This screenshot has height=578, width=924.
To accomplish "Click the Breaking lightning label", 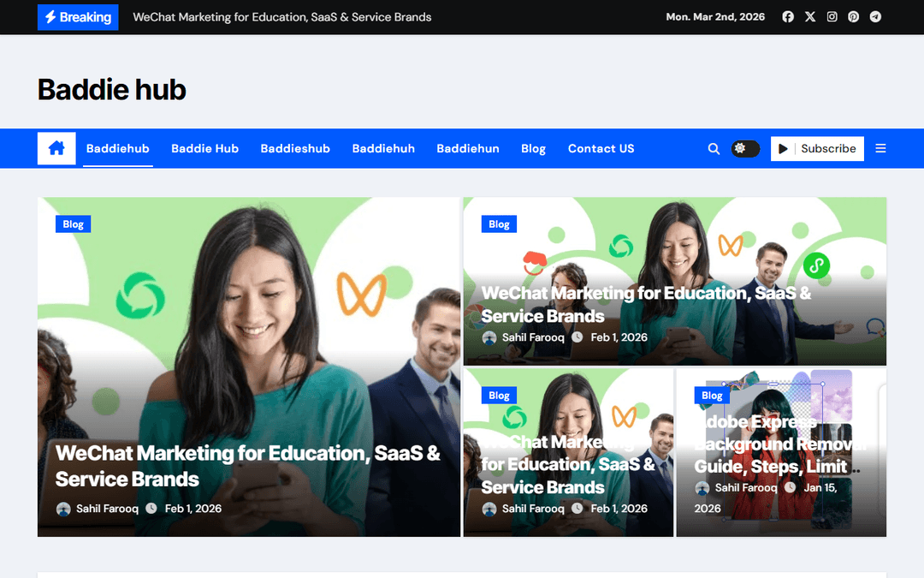I will click(x=78, y=17).
